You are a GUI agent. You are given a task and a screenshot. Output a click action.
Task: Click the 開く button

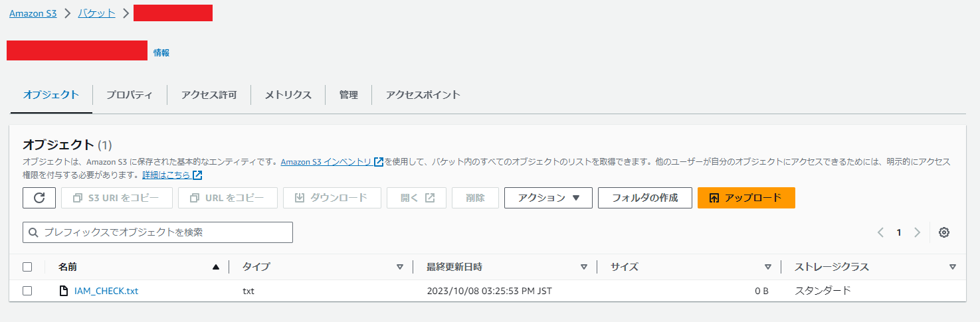(417, 198)
